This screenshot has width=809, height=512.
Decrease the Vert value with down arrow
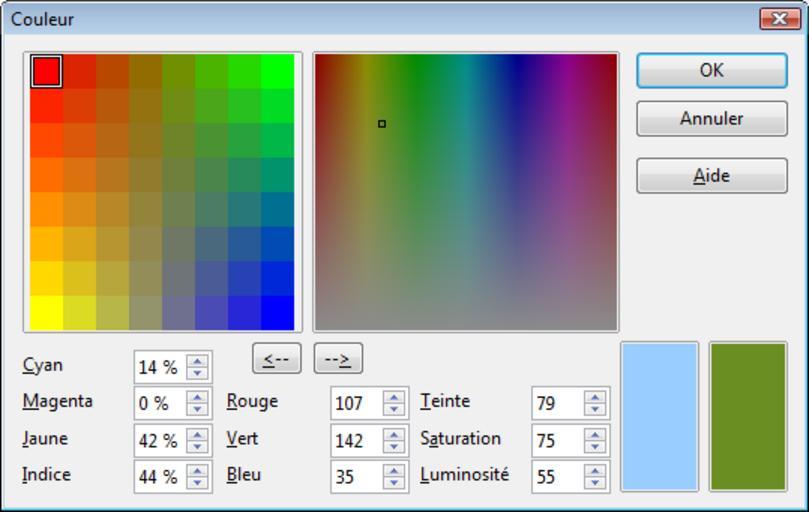point(395,446)
